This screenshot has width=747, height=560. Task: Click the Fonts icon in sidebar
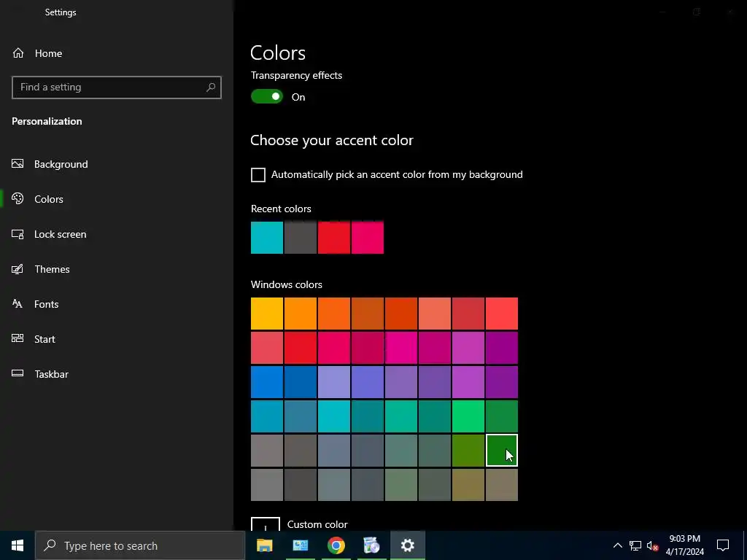point(18,304)
